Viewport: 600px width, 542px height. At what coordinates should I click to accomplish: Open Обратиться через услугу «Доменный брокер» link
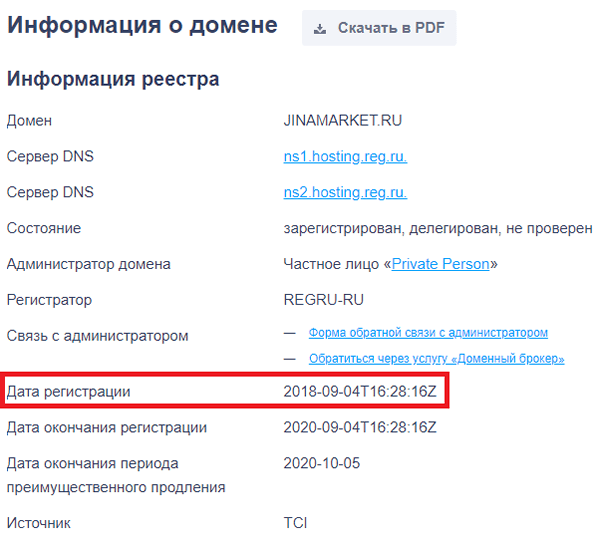(437, 359)
